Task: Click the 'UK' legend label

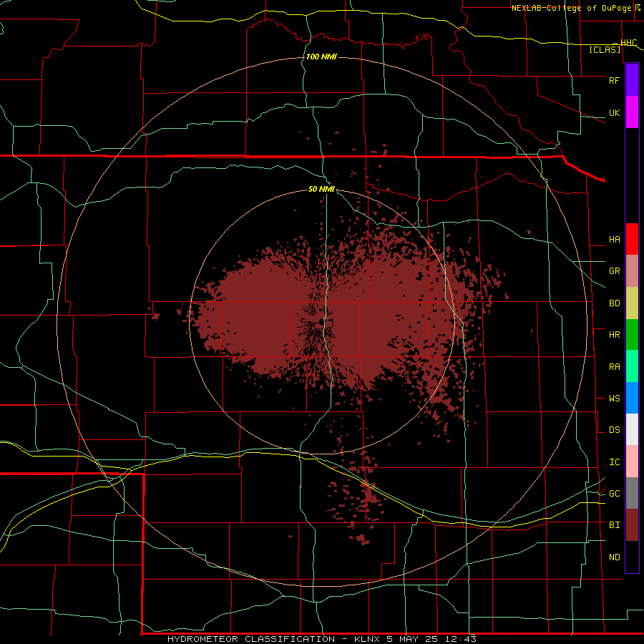Action: click(614, 112)
